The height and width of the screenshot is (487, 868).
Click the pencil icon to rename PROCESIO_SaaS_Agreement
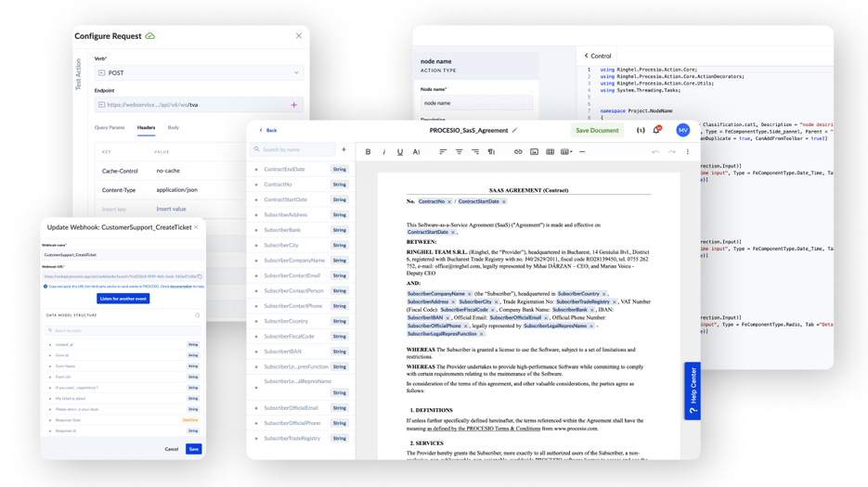(x=515, y=131)
